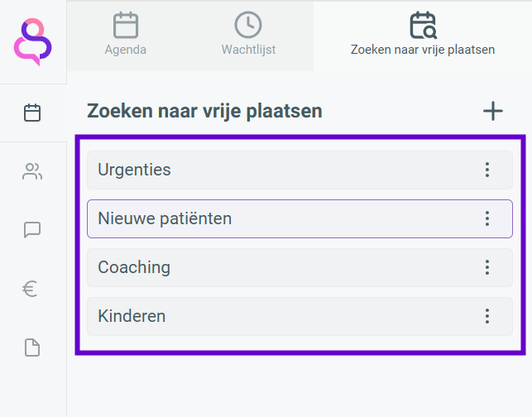Switch to the Wachtlijst tab
The image size is (532, 417).
point(248,36)
